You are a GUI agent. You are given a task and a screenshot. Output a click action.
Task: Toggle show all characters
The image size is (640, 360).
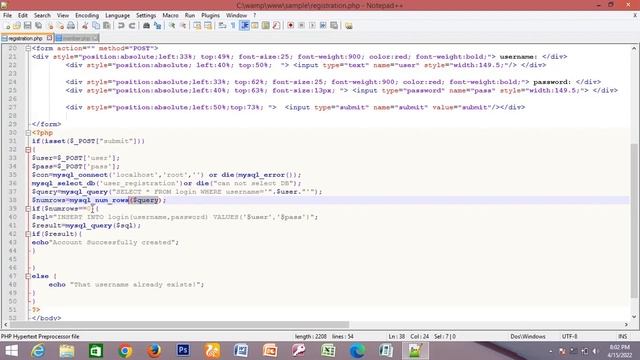233,26
